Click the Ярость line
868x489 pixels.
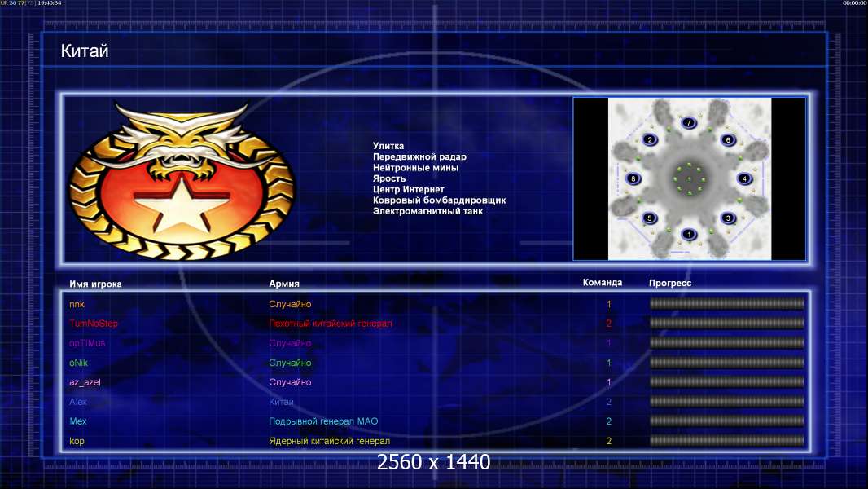(389, 178)
